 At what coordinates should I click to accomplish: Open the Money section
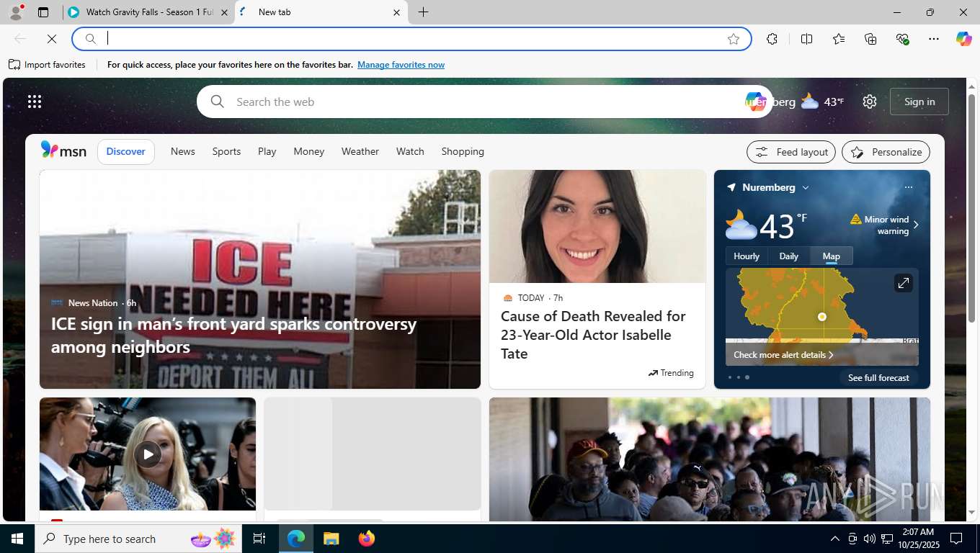(x=309, y=151)
